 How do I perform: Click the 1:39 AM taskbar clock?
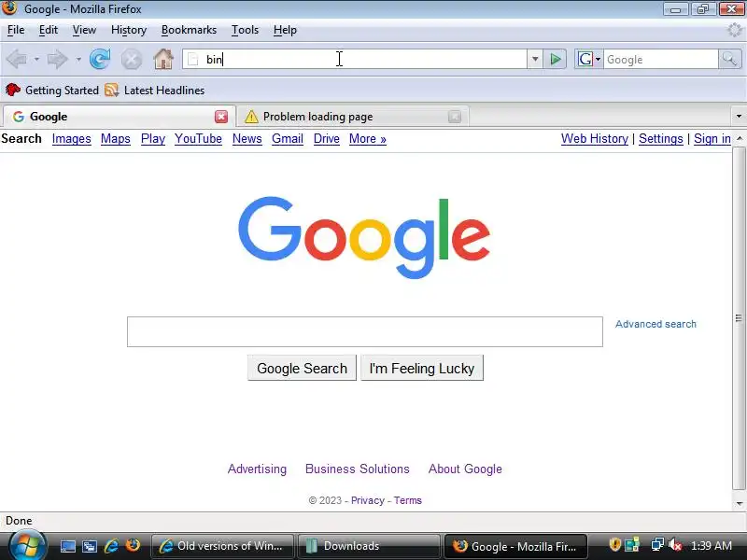712,546
